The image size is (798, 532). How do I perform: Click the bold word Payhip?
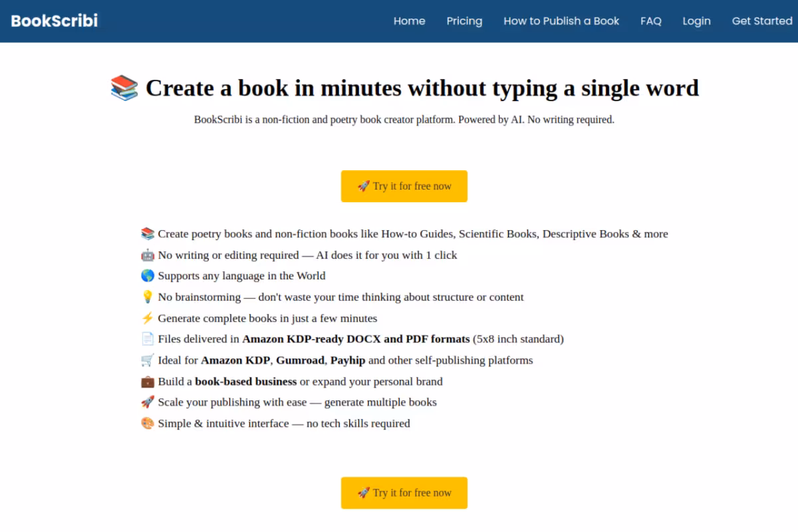coord(347,360)
